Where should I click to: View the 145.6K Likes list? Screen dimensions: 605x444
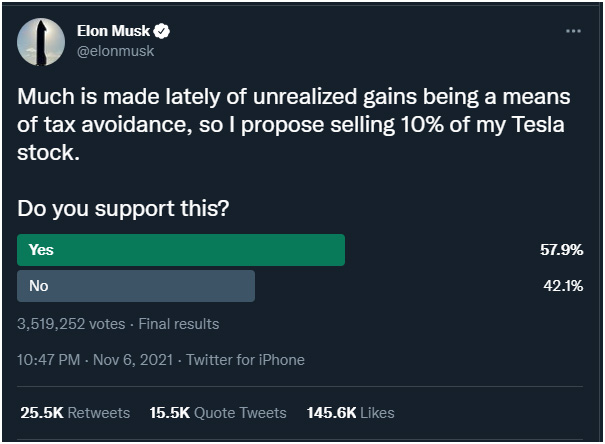click(351, 413)
